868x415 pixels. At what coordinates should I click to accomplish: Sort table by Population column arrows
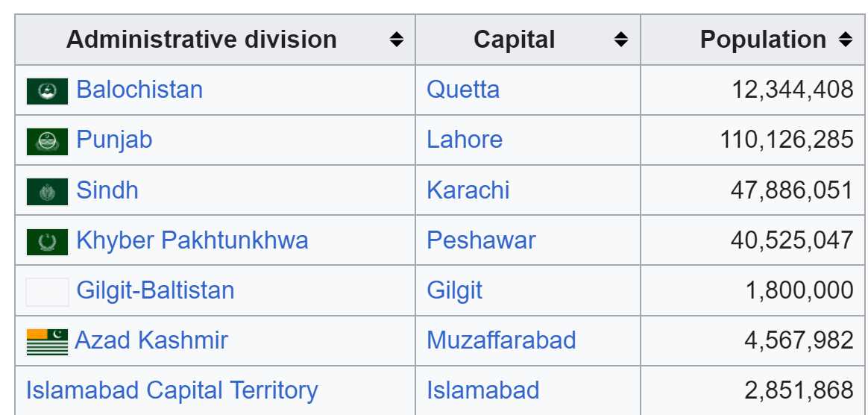coord(846,40)
